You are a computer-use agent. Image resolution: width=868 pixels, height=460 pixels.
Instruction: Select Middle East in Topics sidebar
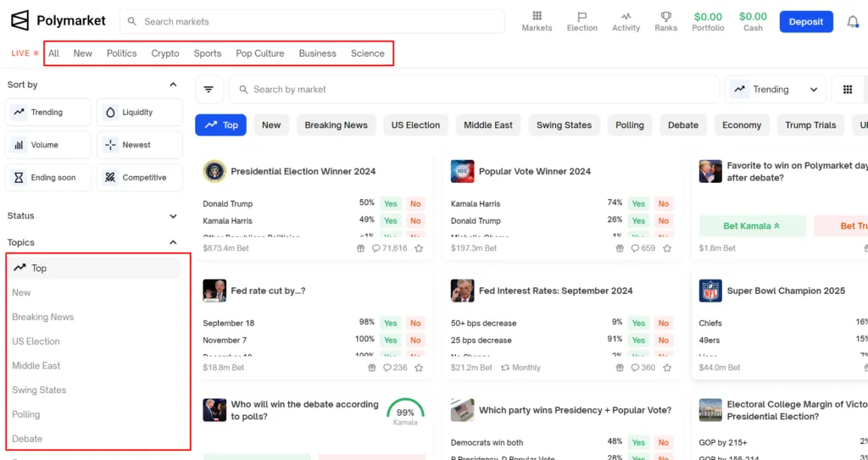(x=36, y=366)
